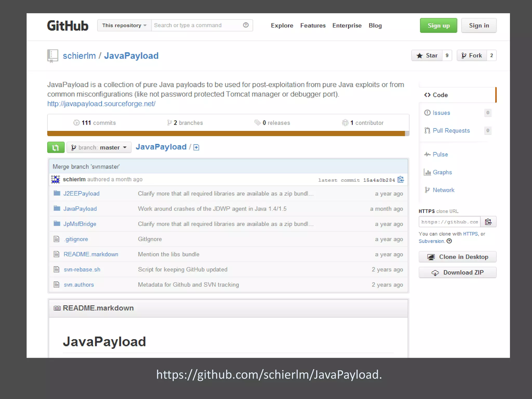Click the language breakdown color bar
This screenshot has height=399, width=532.
[228, 134]
